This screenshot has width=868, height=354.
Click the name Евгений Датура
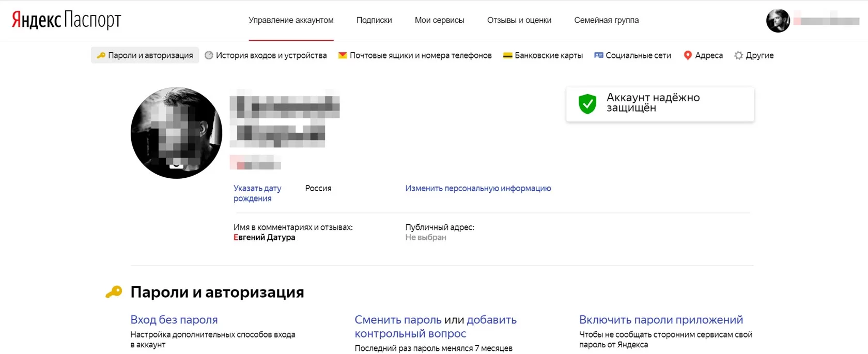(x=265, y=237)
